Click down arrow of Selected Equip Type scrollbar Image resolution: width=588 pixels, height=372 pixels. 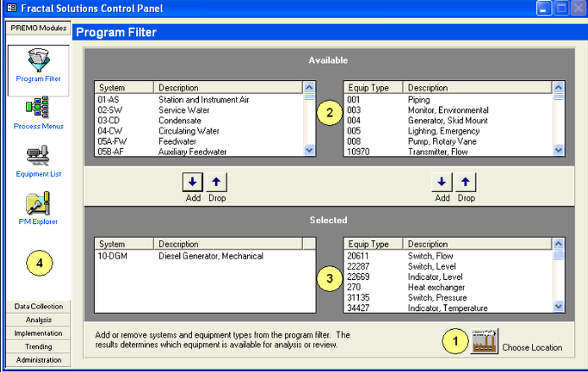[558, 306]
